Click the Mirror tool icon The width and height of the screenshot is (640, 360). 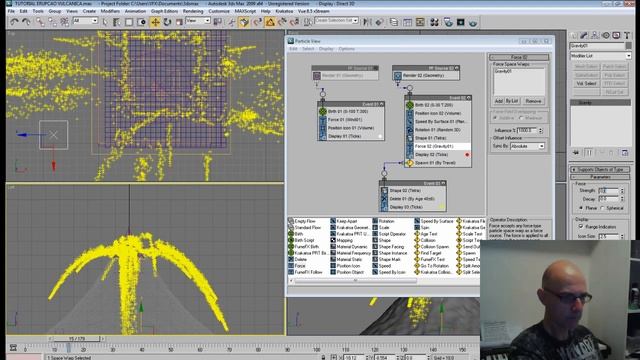367,22
